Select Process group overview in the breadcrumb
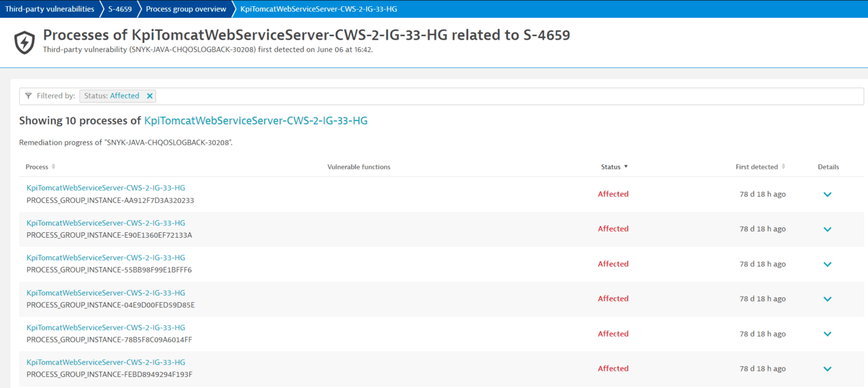 (x=186, y=9)
